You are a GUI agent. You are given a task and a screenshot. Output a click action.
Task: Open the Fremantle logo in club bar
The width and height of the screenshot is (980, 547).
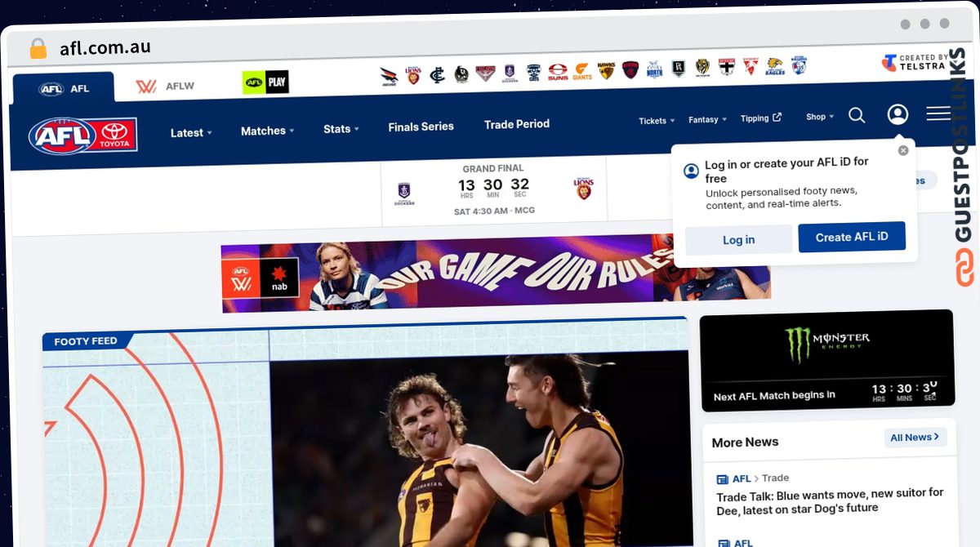pyautogui.click(x=510, y=73)
